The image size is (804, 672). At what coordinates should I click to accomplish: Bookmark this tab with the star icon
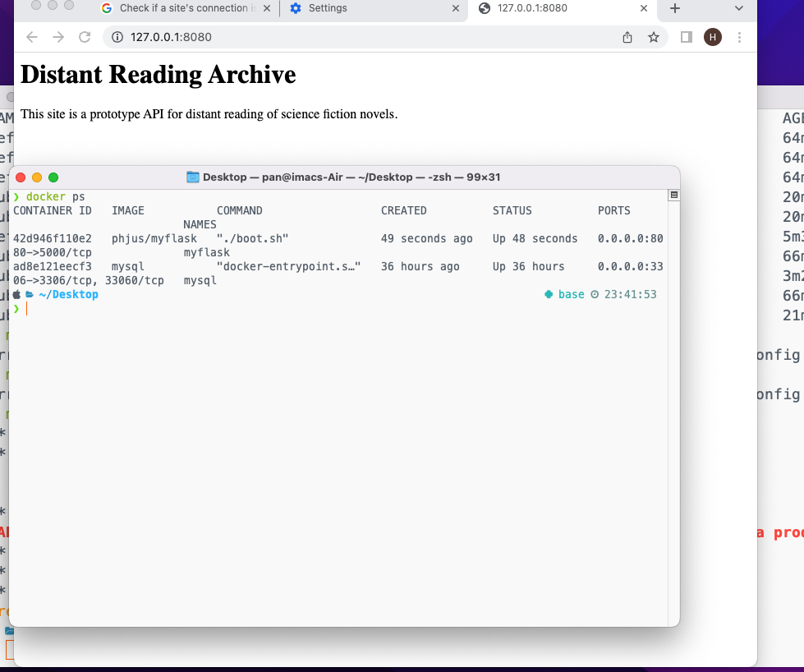click(653, 37)
